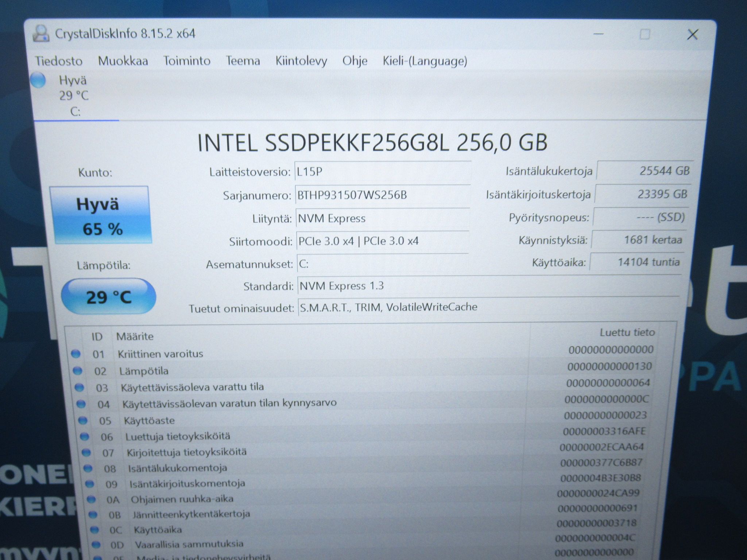Click the Pyöritysnopeus value ---- (SSD)
Image resolution: width=747 pixels, height=560 pixels.
[x=640, y=217]
